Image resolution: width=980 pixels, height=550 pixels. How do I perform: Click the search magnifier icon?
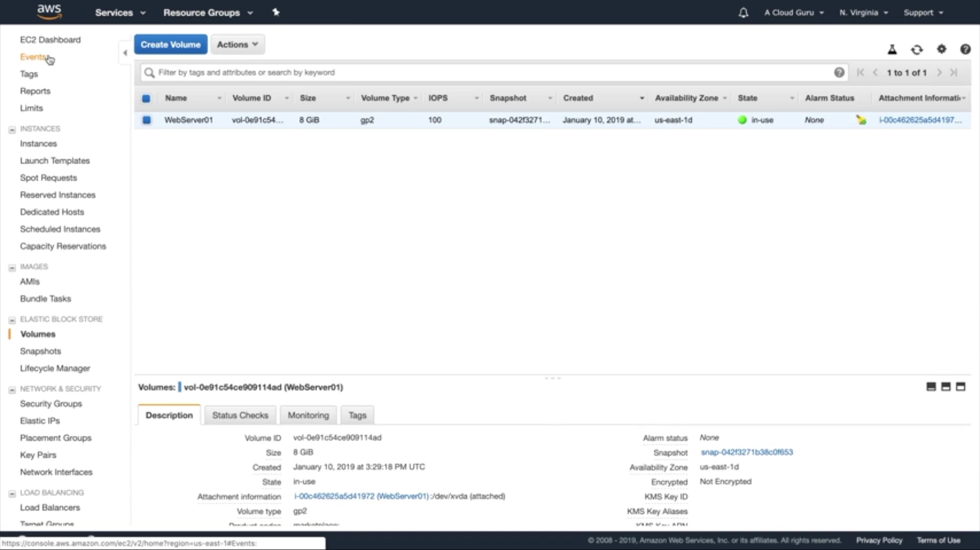pyautogui.click(x=149, y=73)
